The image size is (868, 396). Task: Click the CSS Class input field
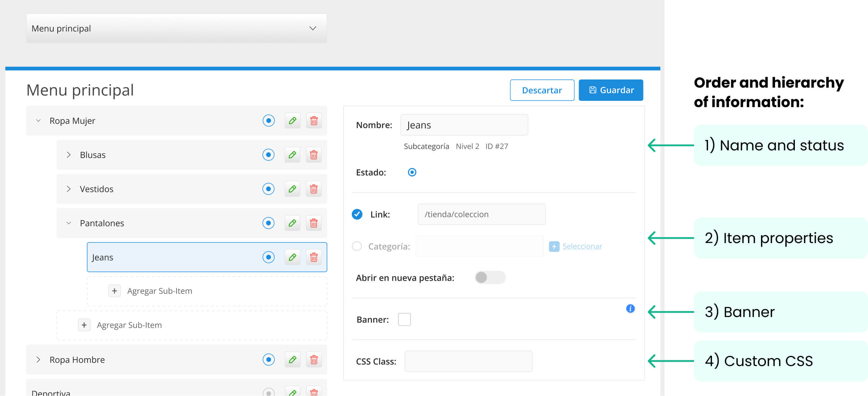[x=468, y=361]
